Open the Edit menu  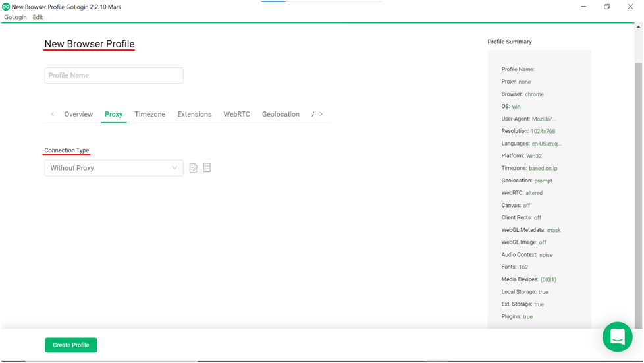(38, 17)
